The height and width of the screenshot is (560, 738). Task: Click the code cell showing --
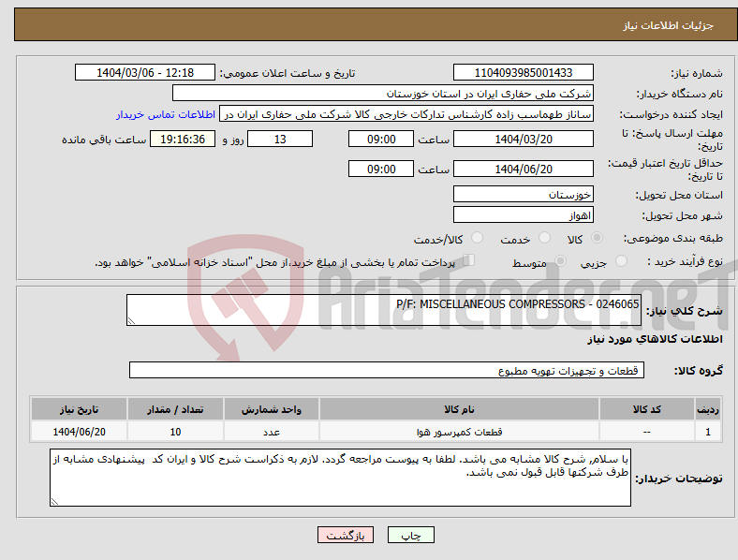647,432
